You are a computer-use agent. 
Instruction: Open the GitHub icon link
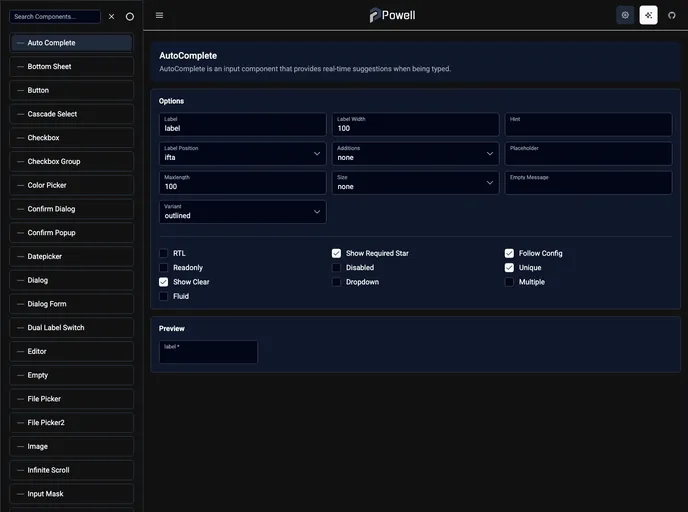click(x=671, y=15)
